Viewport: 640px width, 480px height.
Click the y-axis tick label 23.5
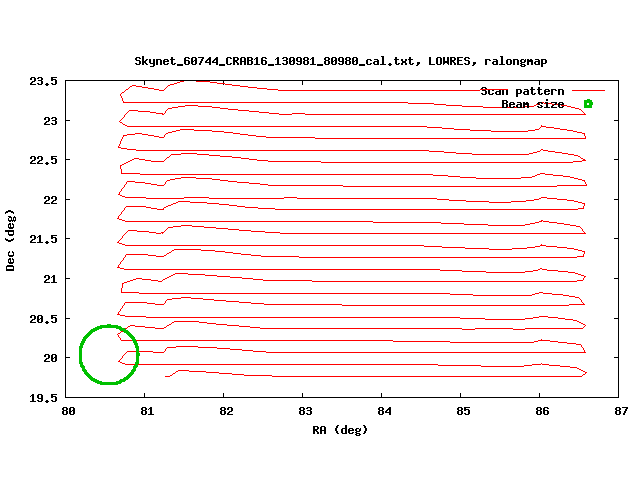click(43, 82)
